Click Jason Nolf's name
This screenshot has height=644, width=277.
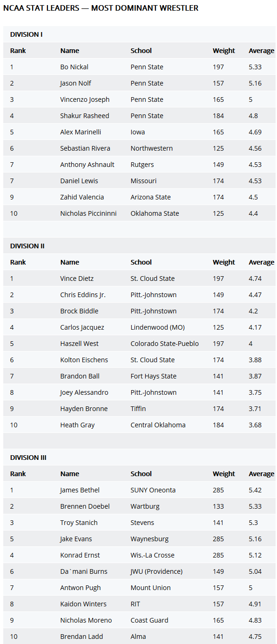point(75,83)
